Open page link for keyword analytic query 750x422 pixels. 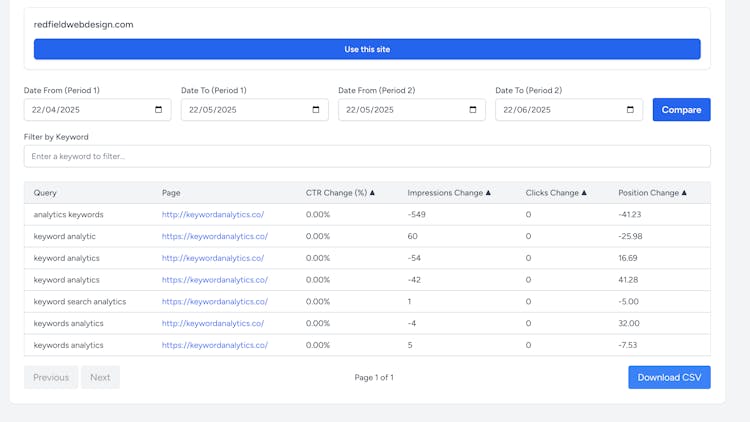click(x=214, y=236)
